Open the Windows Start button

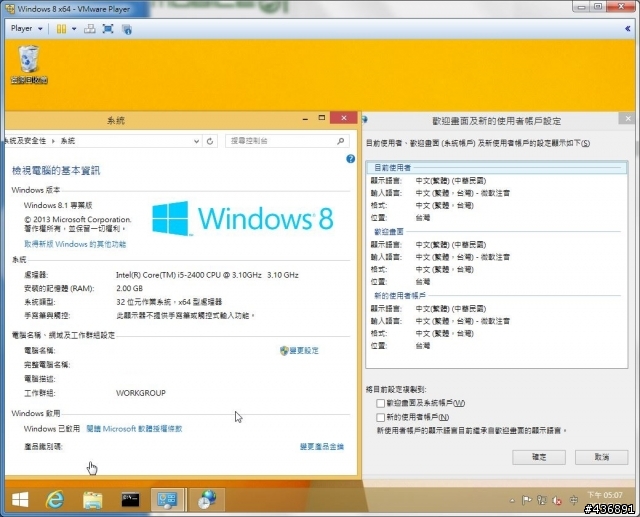(20, 499)
